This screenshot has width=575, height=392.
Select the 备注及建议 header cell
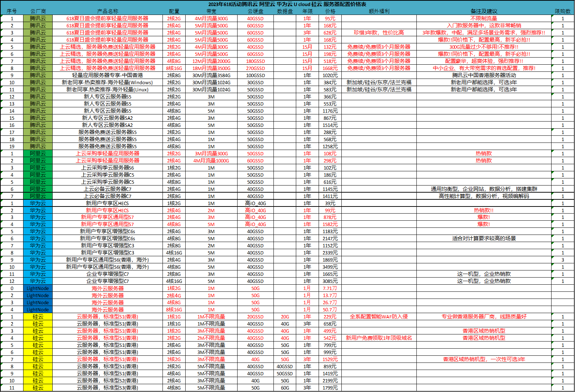tap(484, 11)
